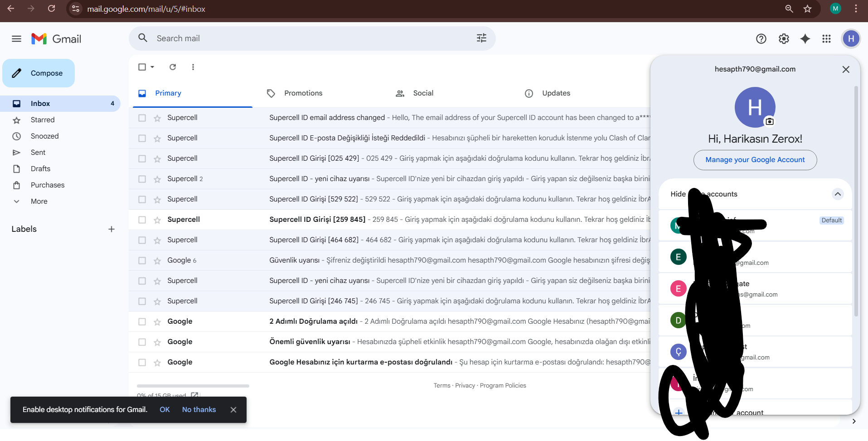Viewport: 868px width, 441px height.
Task: Select checkbox for 'Supercell ID Girişi [529 522]'
Action: (142, 199)
